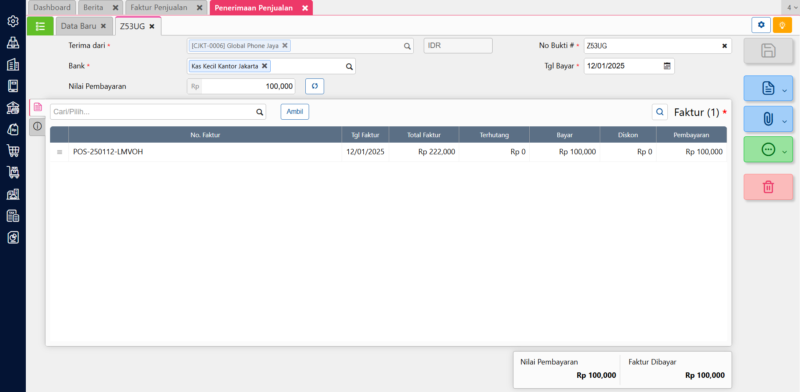Click the refresh icon beside Nilai Pembayaran
This screenshot has width=800, height=392.
pos(315,86)
